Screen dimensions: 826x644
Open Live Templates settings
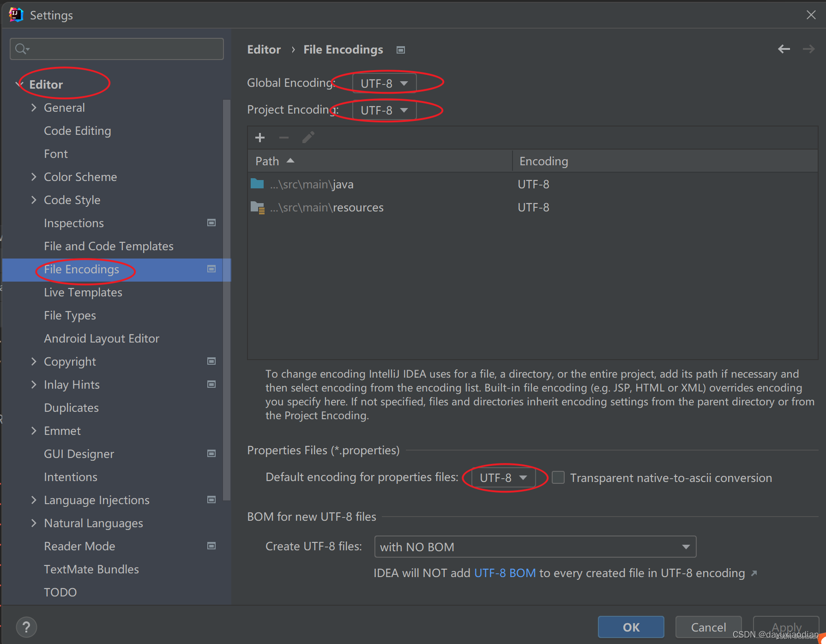point(83,292)
